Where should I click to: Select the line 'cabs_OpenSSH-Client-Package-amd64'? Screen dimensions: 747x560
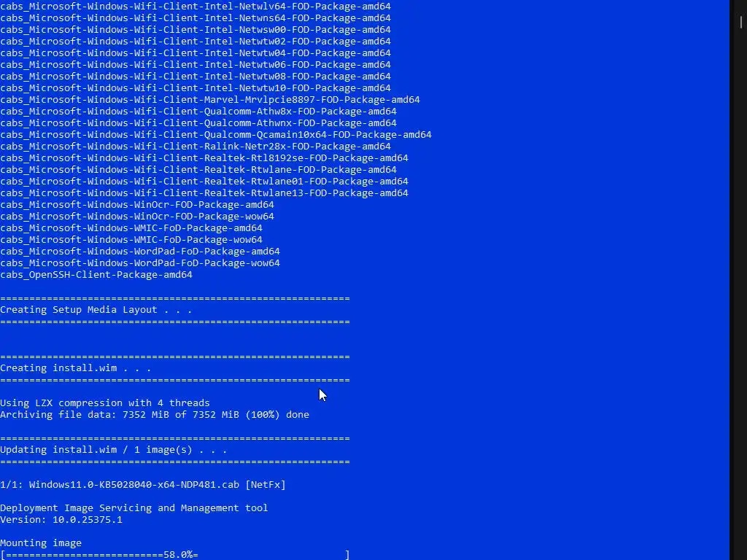click(x=96, y=275)
